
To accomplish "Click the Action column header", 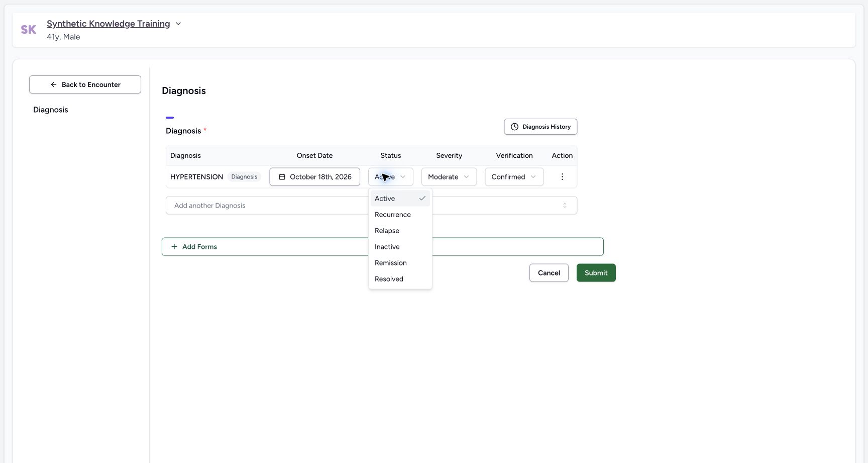I will [562, 156].
